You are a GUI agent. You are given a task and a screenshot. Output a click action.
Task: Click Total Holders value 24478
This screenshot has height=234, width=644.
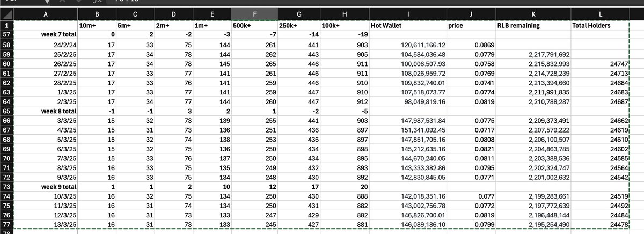[x=601, y=224]
